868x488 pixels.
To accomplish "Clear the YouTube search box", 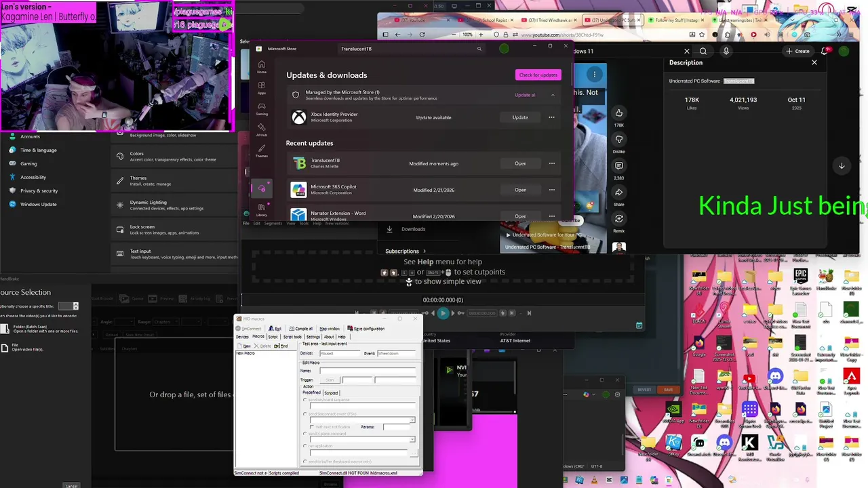I will click(686, 51).
